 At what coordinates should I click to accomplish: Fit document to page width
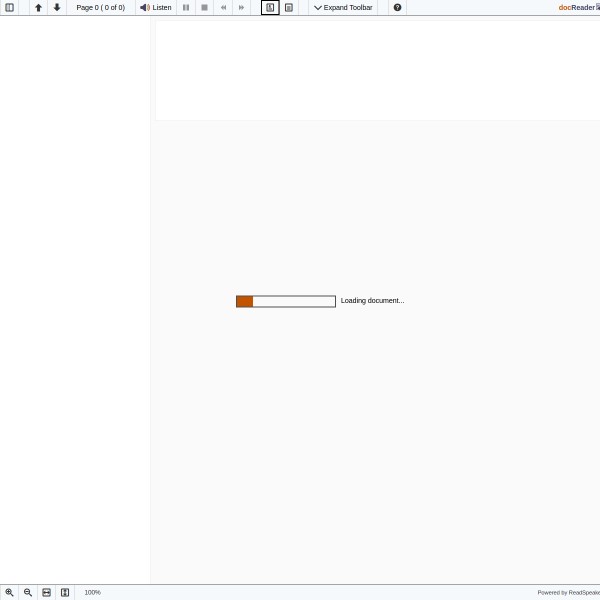point(46,592)
